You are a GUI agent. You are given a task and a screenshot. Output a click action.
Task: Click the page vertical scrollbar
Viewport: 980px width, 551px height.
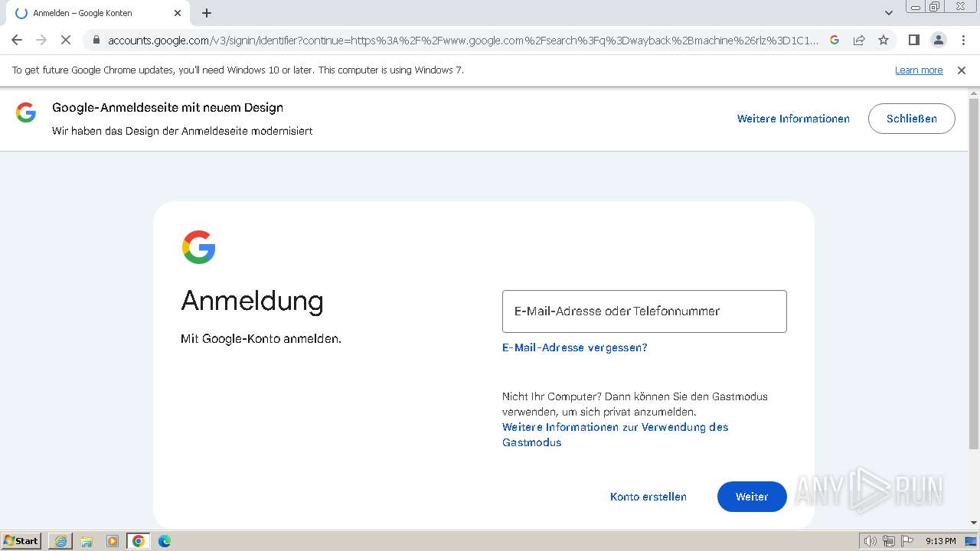click(974, 273)
